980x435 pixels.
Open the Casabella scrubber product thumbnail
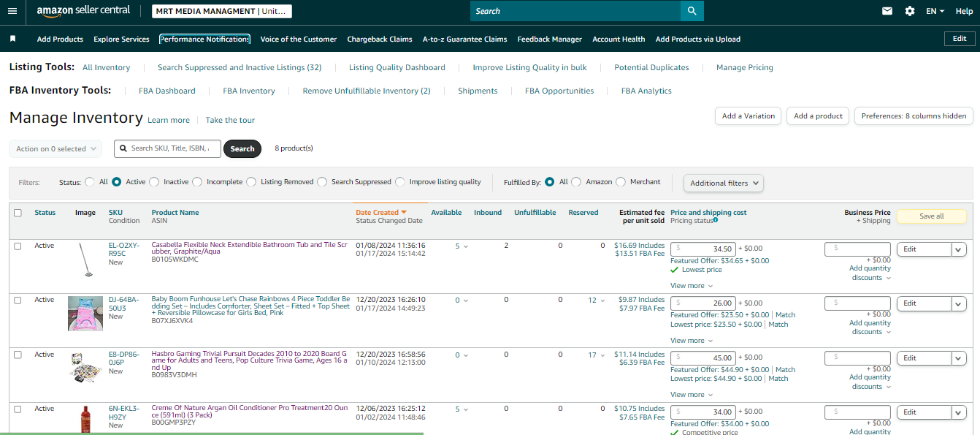click(85, 260)
